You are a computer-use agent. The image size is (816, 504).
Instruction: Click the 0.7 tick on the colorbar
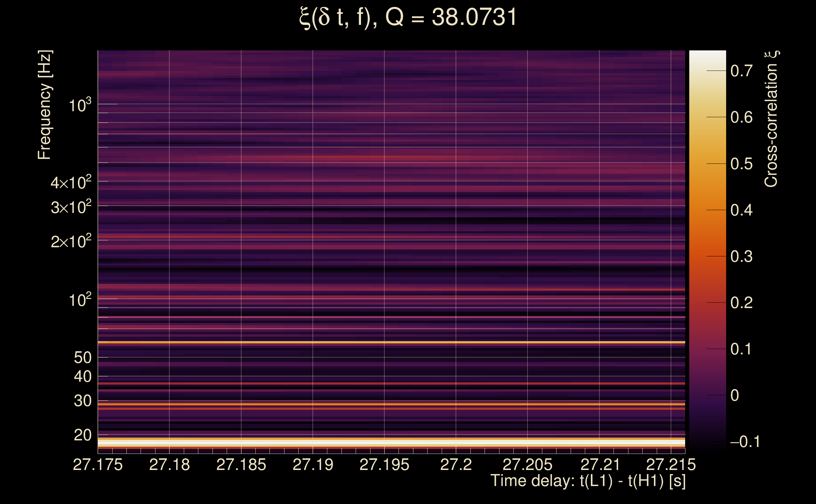click(x=741, y=71)
